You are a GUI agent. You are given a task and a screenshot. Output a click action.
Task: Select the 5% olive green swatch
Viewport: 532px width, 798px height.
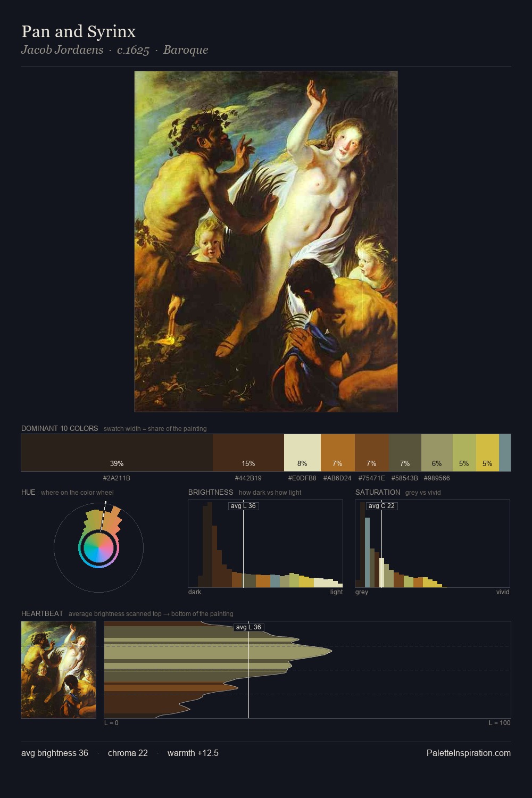tap(464, 453)
